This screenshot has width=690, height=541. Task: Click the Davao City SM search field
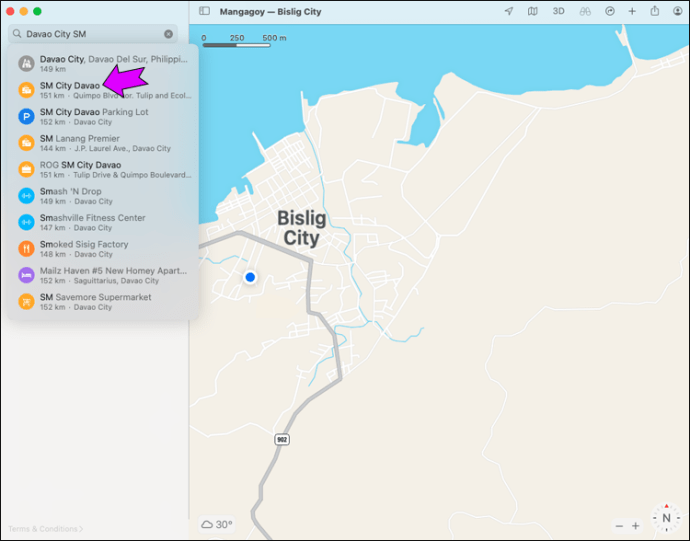point(93,34)
